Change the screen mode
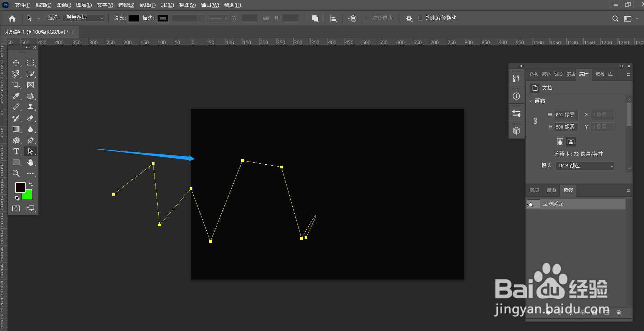644x331 pixels. (31, 208)
